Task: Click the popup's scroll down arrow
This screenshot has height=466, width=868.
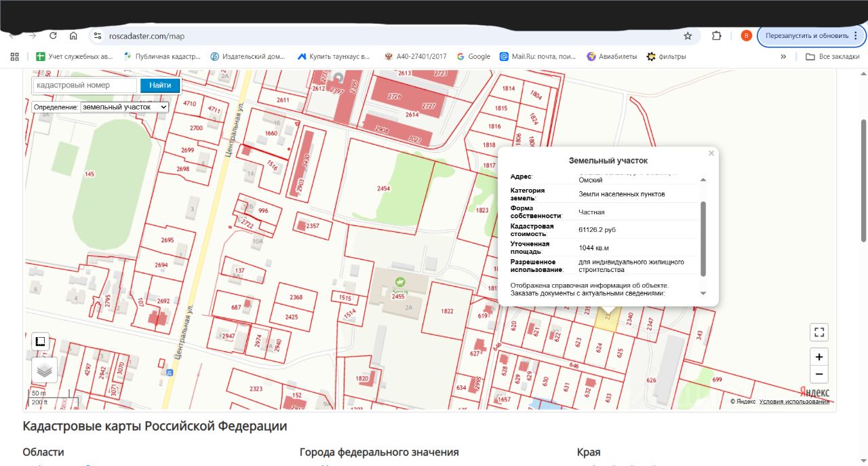Action: click(703, 293)
